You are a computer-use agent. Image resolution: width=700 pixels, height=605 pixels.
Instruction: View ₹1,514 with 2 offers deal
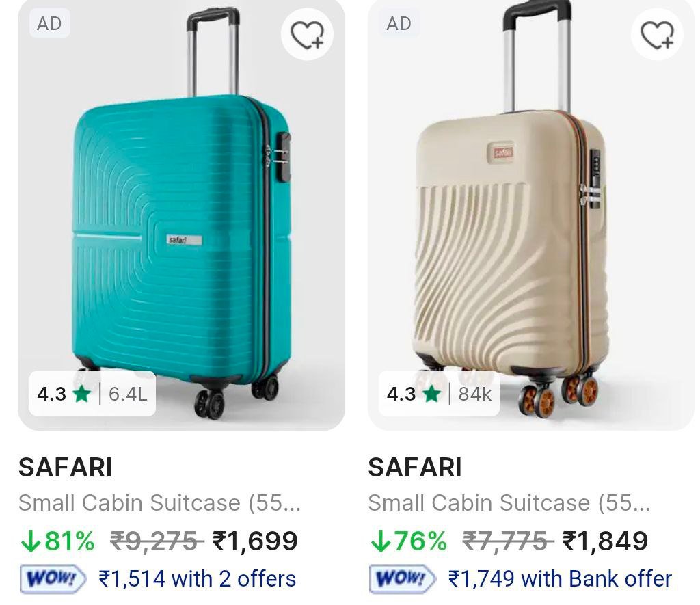coord(198,579)
